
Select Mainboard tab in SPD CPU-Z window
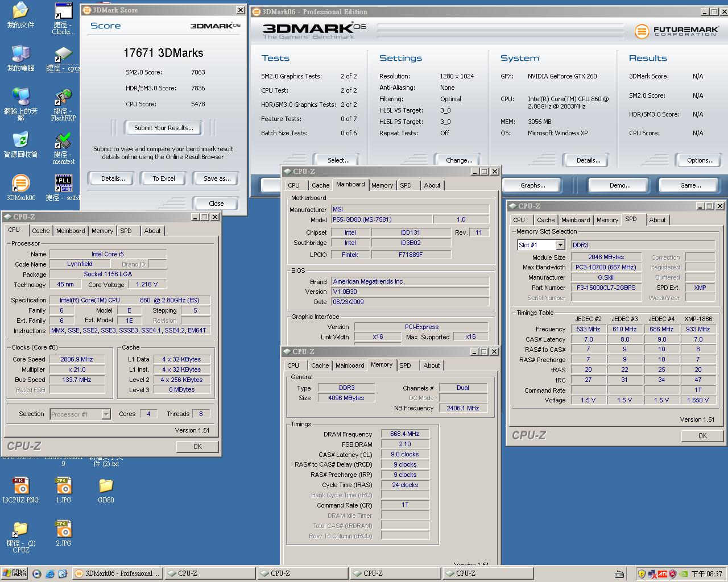coord(576,220)
